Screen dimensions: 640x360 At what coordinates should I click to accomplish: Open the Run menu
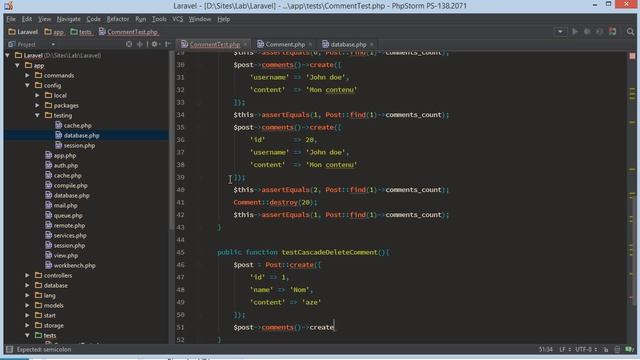click(x=140, y=19)
